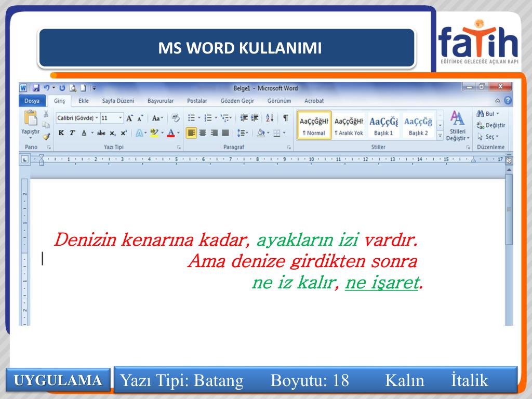
Task: Click increase indent icon
Action: pyautogui.click(x=255, y=118)
